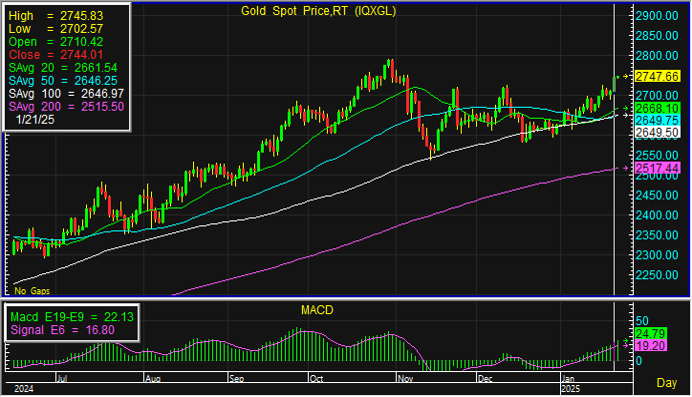
Task: Click the 1/21/25 date in legend box
Action: click(x=35, y=120)
